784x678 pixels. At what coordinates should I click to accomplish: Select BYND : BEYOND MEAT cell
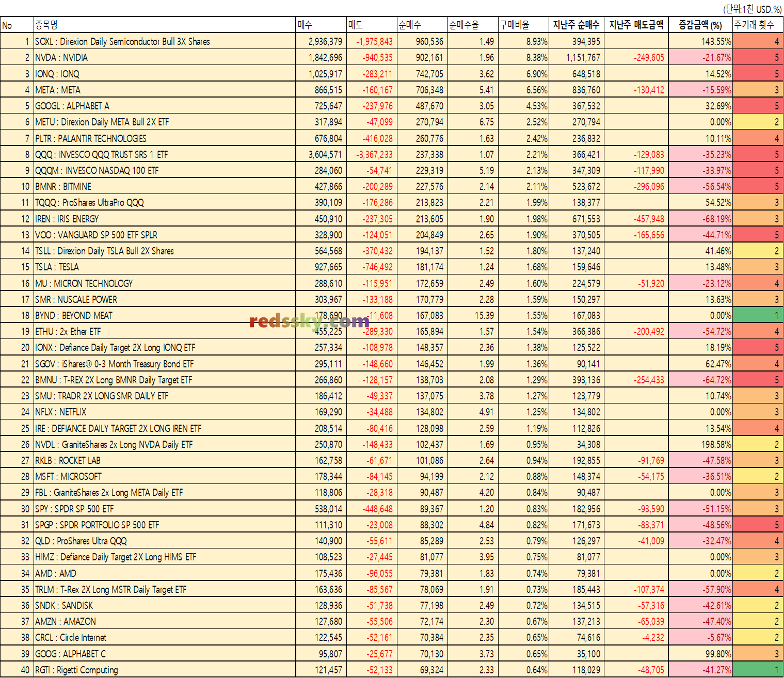tap(165, 315)
